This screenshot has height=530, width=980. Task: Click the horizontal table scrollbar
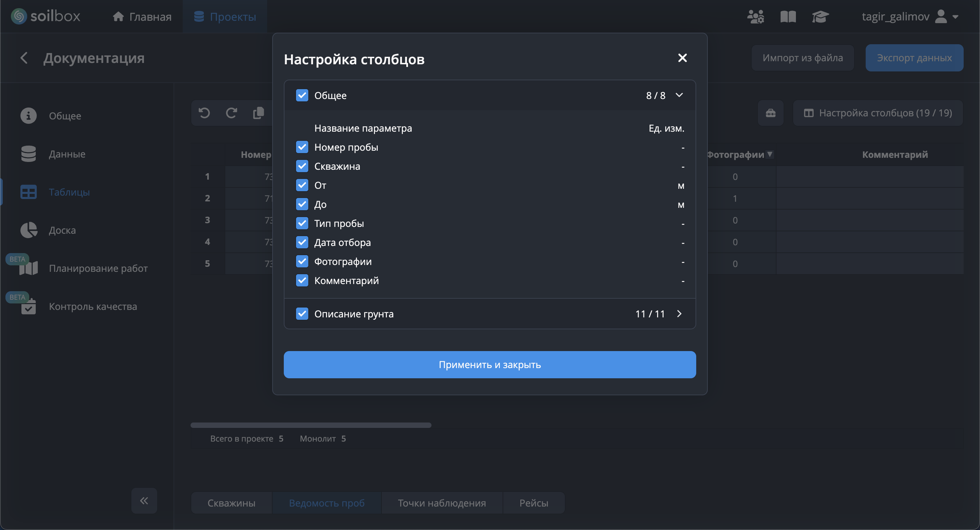[x=311, y=425]
